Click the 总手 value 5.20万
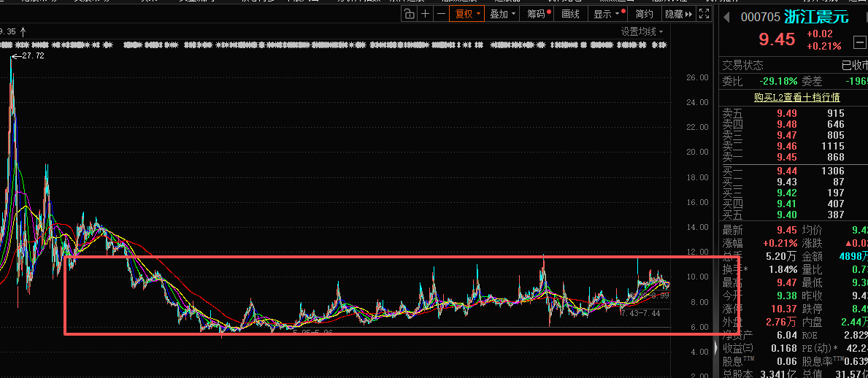Image resolution: width=868 pixels, height=378 pixels. [x=780, y=256]
